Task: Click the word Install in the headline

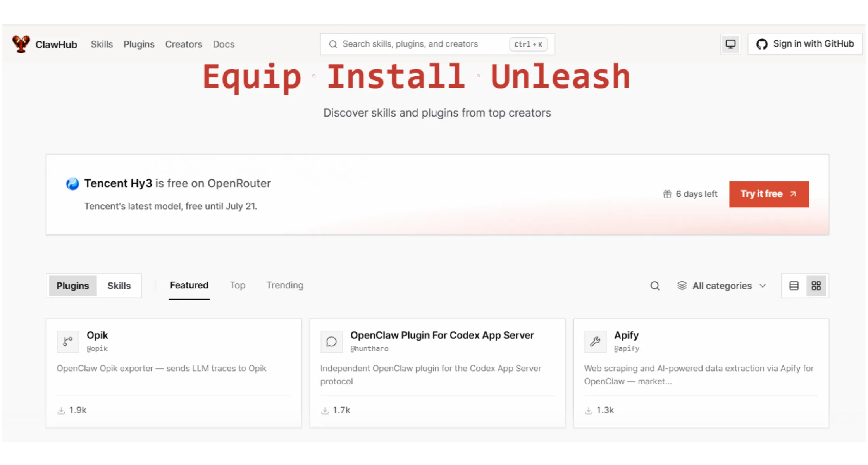Action: point(396,77)
